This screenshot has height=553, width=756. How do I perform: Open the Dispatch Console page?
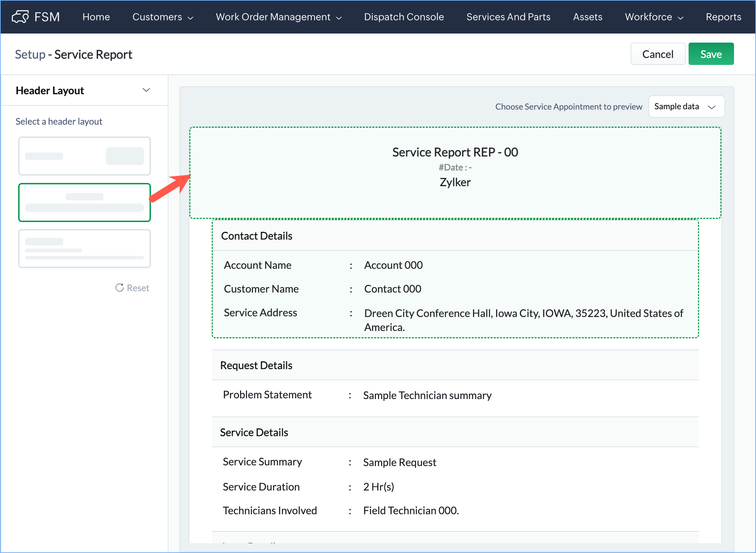coord(404,17)
